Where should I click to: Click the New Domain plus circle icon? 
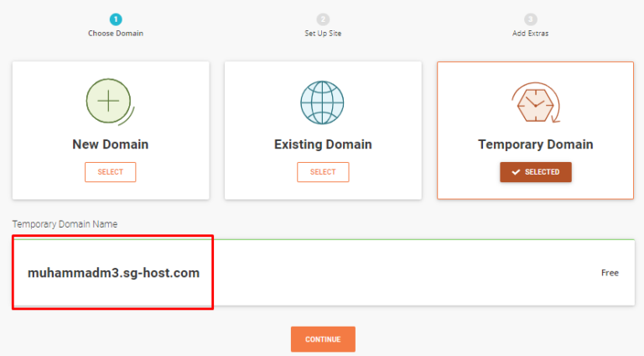pyautogui.click(x=110, y=102)
